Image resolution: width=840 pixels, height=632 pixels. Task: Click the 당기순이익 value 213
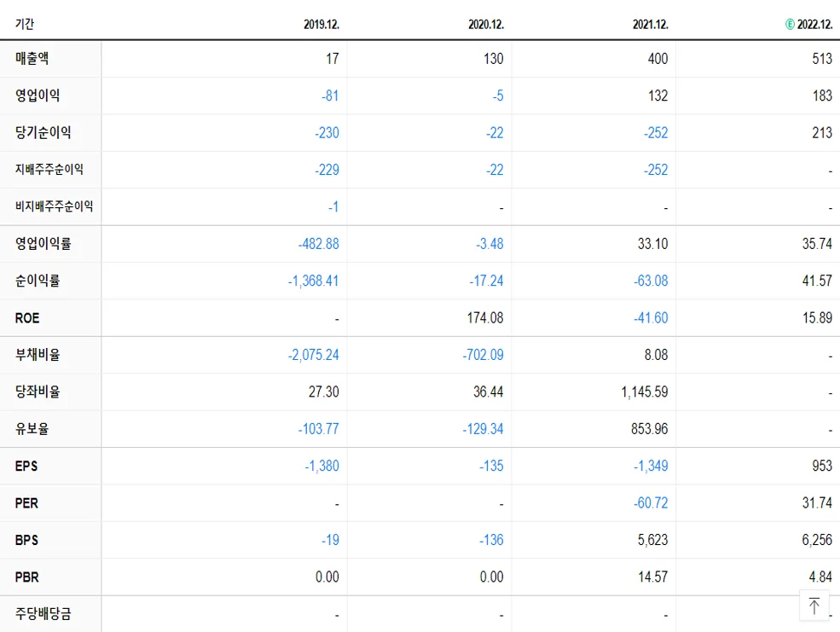[822, 132]
